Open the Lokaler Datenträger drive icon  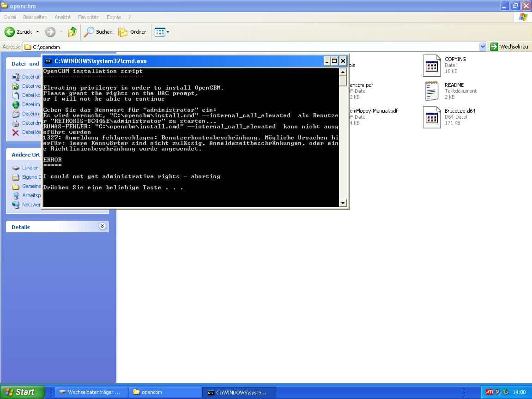[16, 168]
